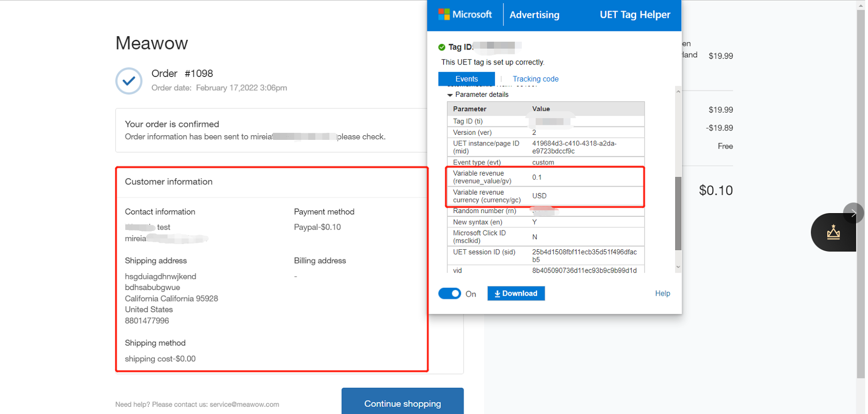
Task: Click the events panel scroll down arrow
Action: point(678,267)
